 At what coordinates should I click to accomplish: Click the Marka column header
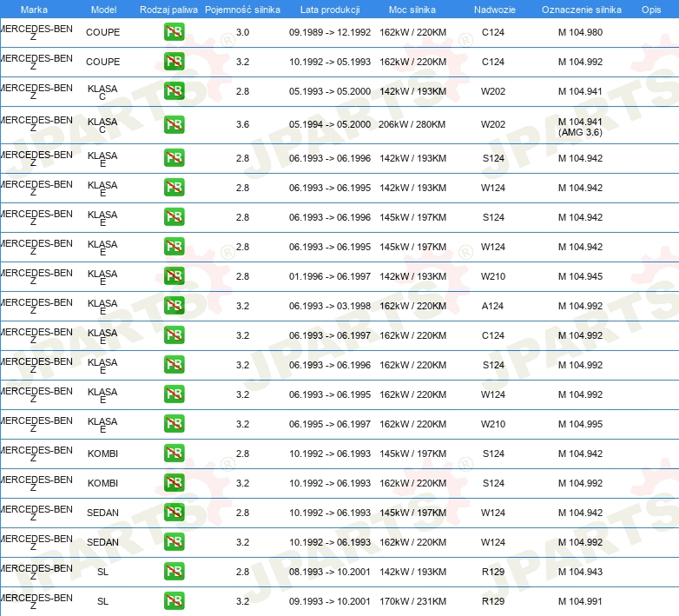[34, 10]
